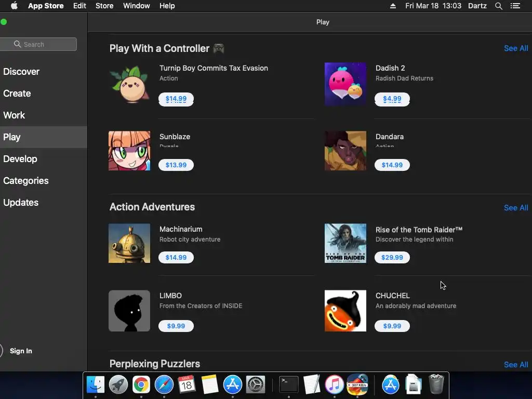Open the Updates section
Image resolution: width=532 pixels, height=399 pixels.
tap(21, 203)
